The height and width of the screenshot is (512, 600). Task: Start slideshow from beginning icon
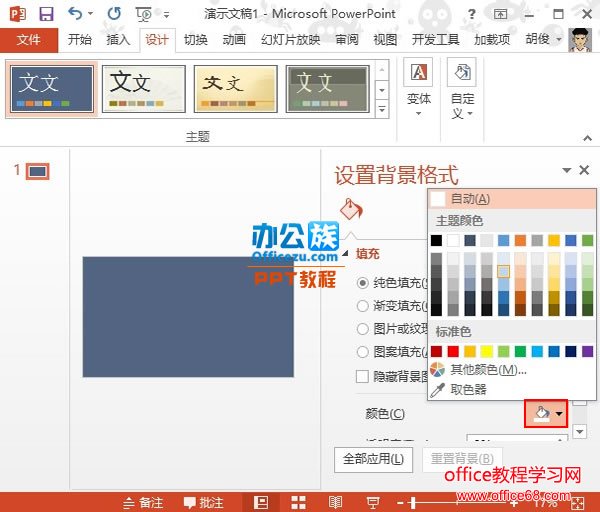[143, 15]
